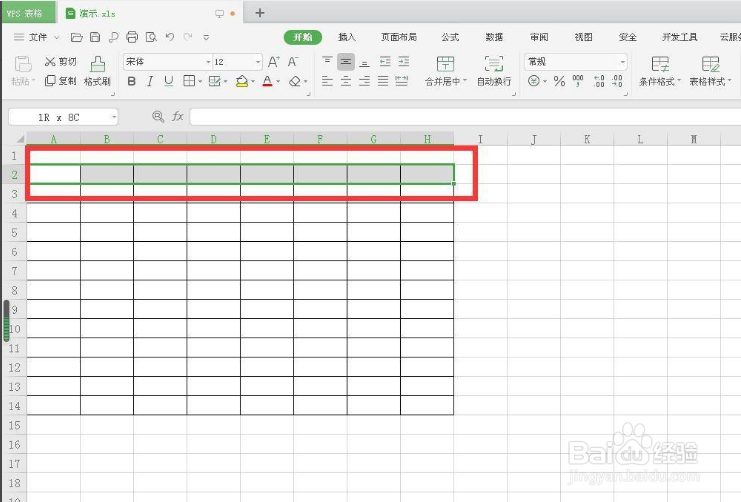The width and height of the screenshot is (741, 502).
Task: Click the distributed alignment icon
Action: tap(402, 81)
